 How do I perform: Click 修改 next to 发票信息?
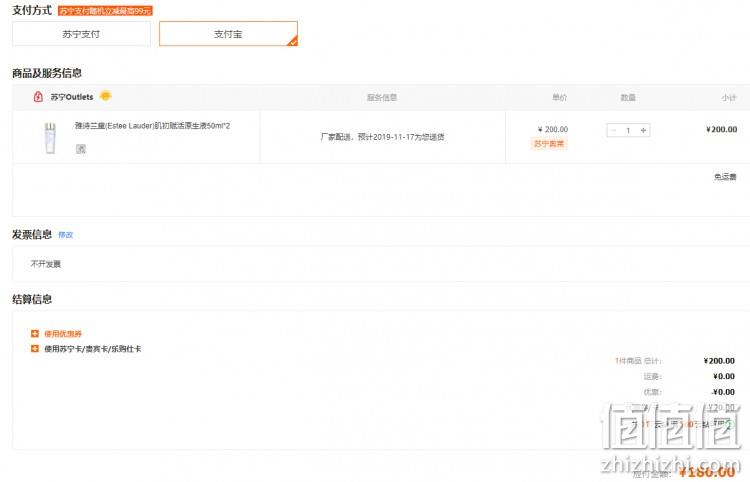coord(66,235)
